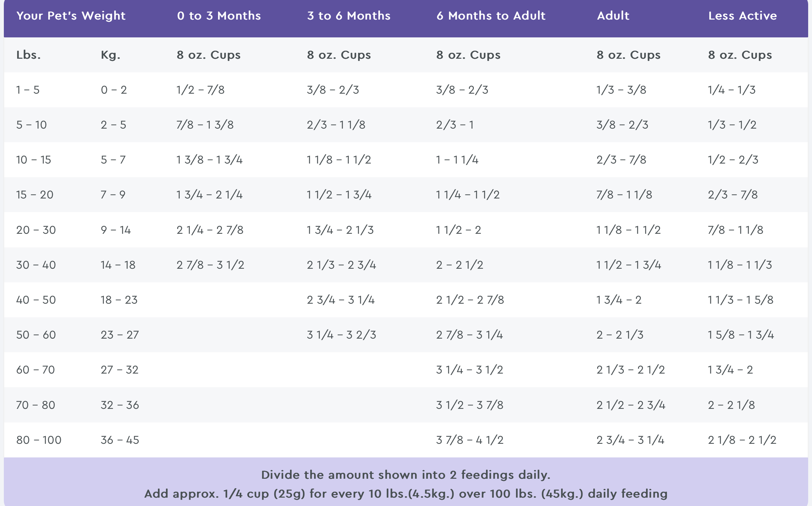Select the "0 to 3 Months" header

(x=219, y=16)
